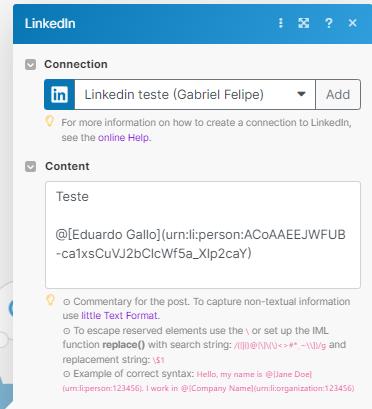The image size is (372, 409).
Task: Click into the Content text area
Action: tap(203, 235)
